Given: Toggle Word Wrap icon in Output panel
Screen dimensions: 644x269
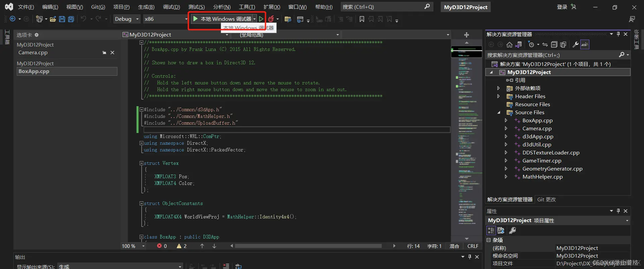Looking at the screenshot, I should click(x=238, y=266).
